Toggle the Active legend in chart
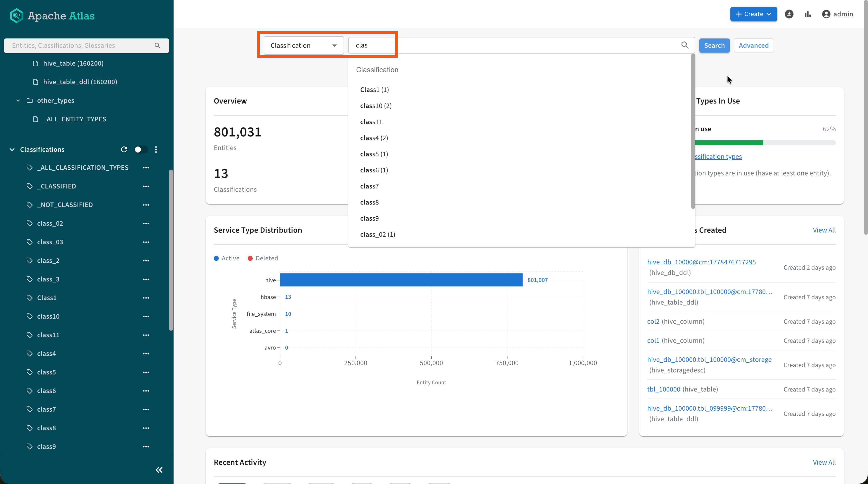This screenshot has height=484, width=868. tap(227, 258)
